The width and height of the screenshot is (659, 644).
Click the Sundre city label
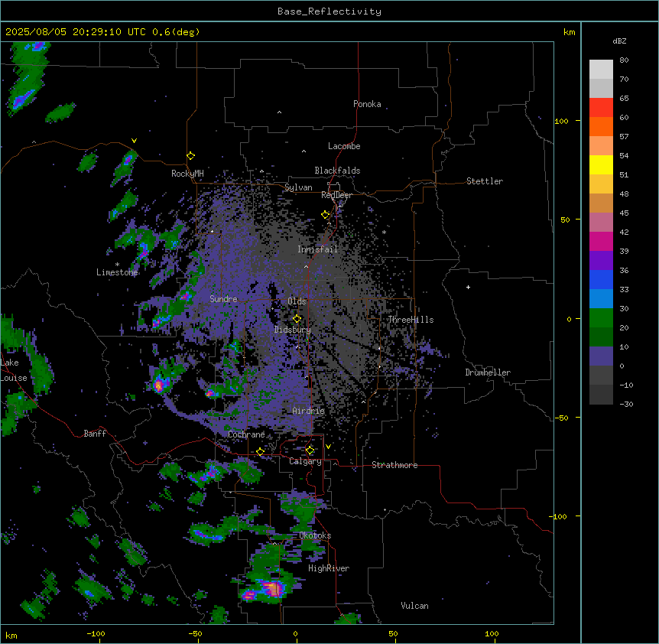click(223, 299)
